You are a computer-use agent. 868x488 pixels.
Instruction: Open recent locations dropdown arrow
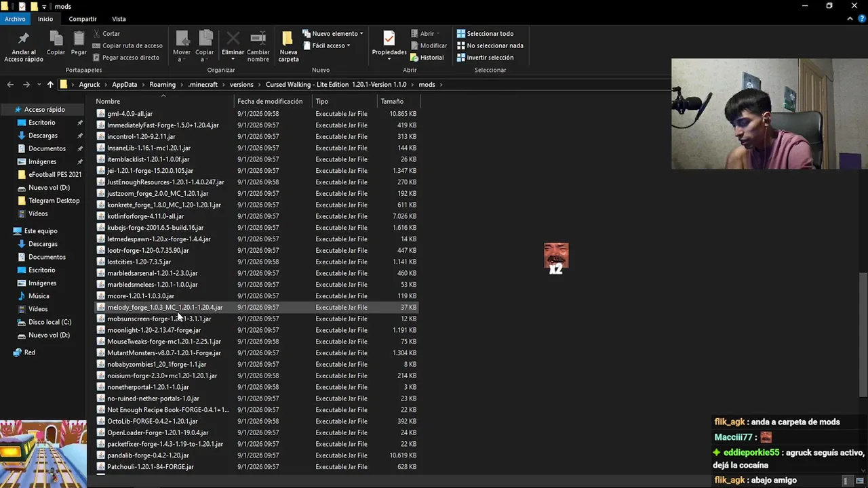[x=38, y=85]
